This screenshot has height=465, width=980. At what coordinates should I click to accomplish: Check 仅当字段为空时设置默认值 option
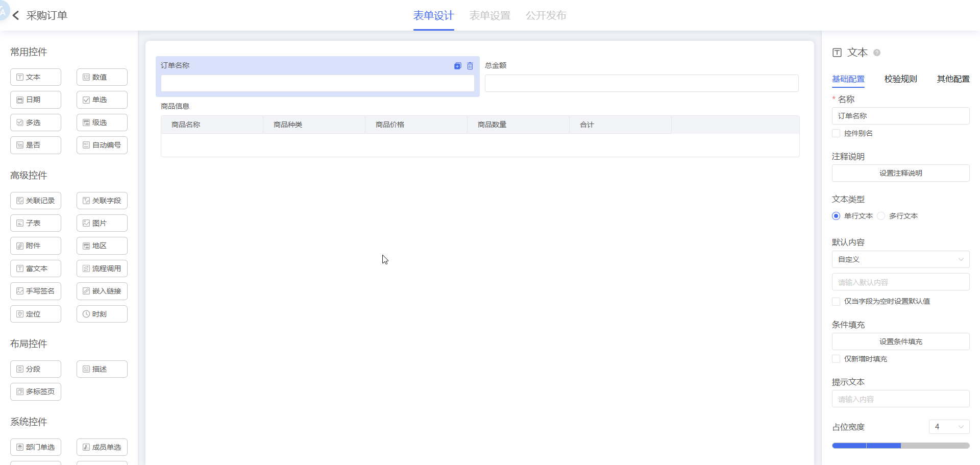(x=836, y=302)
